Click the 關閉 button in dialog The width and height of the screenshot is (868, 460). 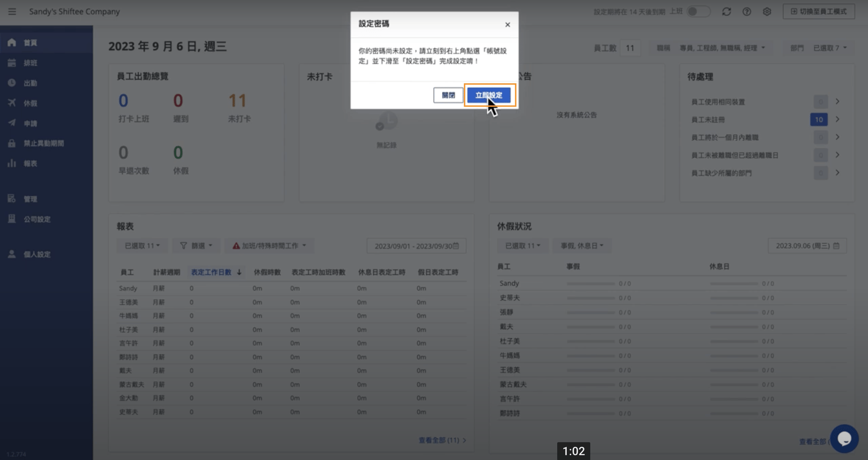(448, 95)
